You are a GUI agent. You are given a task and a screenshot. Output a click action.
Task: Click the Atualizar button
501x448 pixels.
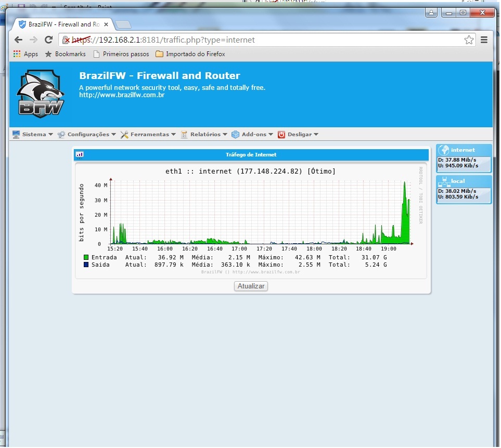tap(251, 286)
